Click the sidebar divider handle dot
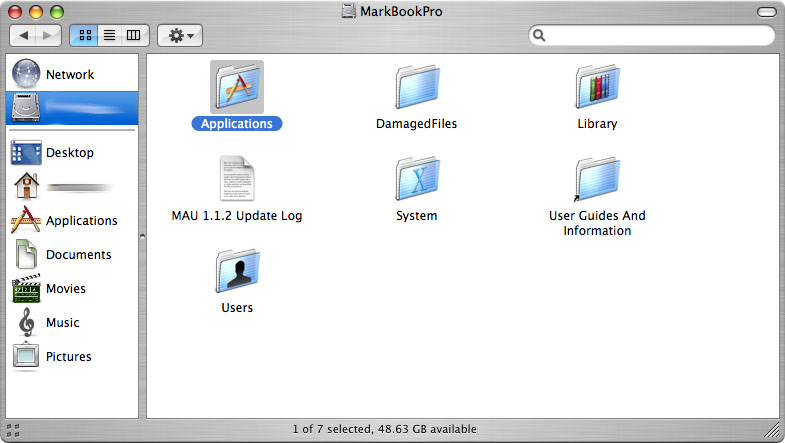 click(x=142, y=236)
